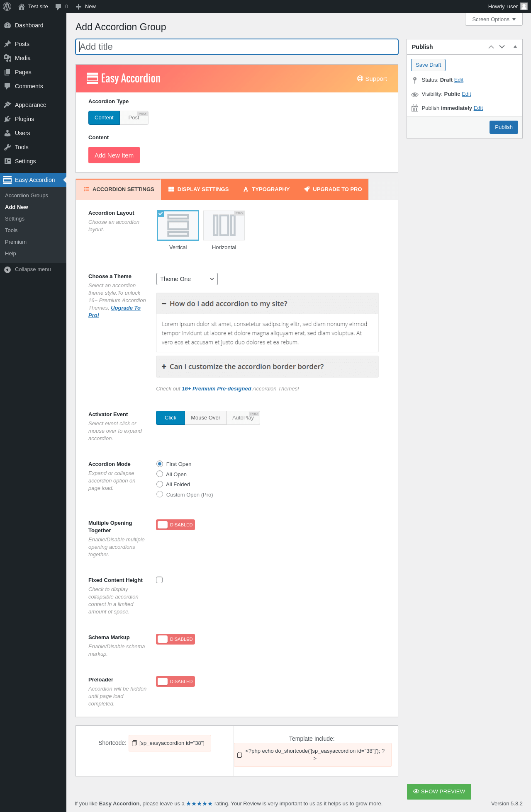
Task: Open the Accordion Settings tab
Action: [x=119, y=189]
